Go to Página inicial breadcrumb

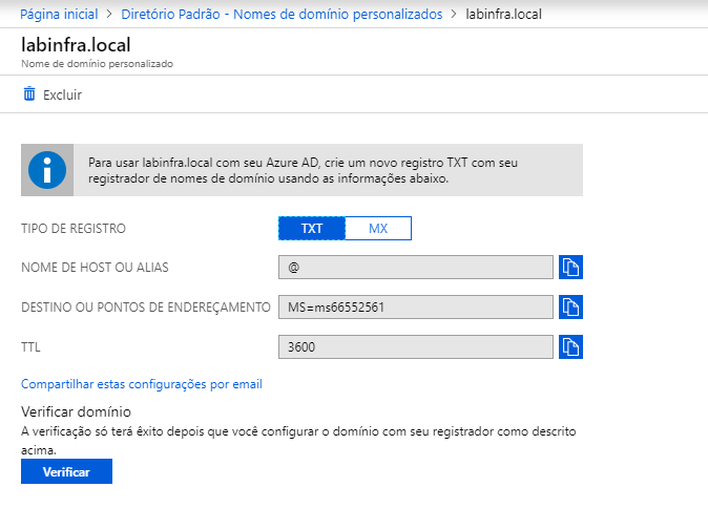point(59,14)
